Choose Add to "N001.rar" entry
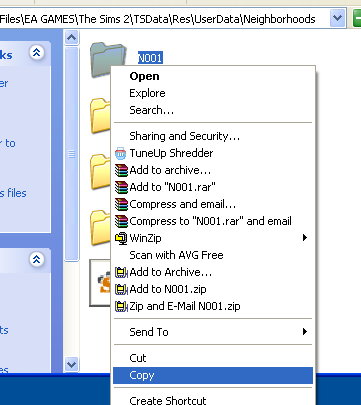 213,187
